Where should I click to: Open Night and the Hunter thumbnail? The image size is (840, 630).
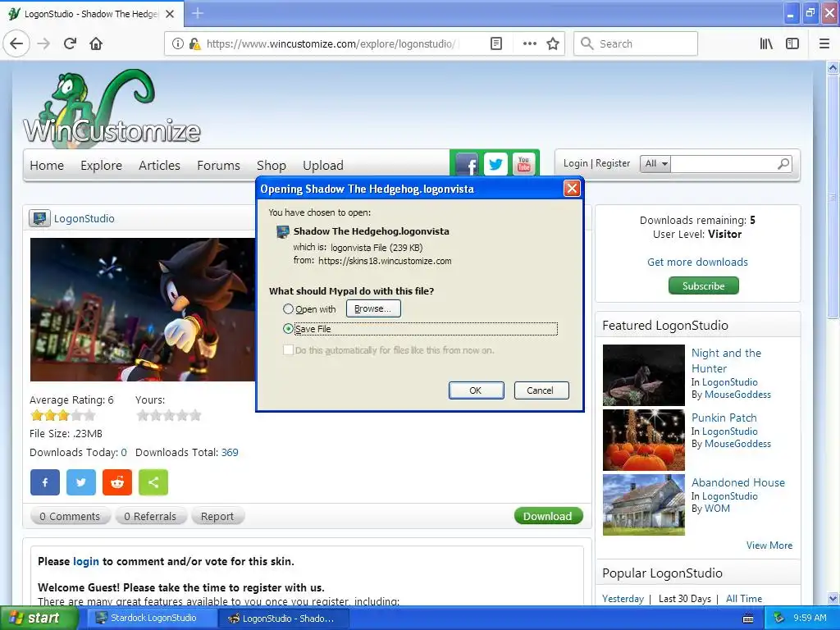(x=643, y=375)
